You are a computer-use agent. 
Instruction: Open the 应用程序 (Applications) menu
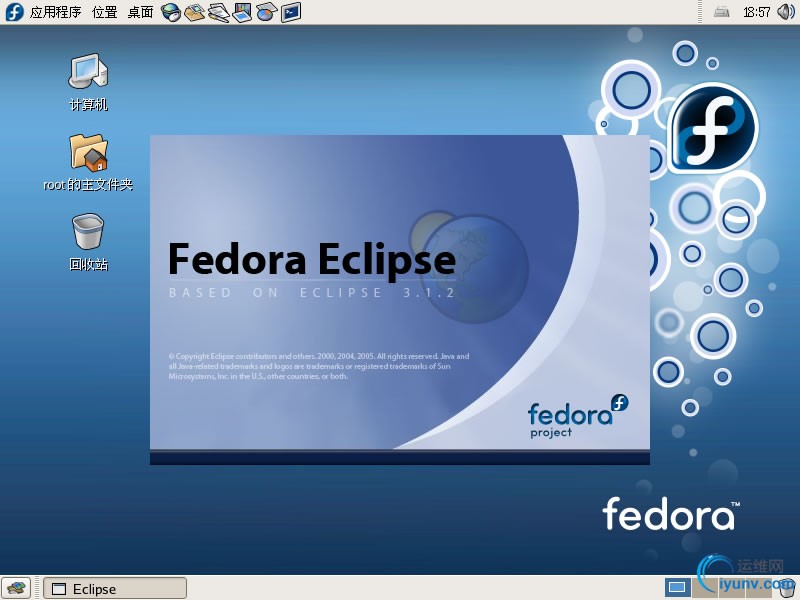(x=55, y=12)
